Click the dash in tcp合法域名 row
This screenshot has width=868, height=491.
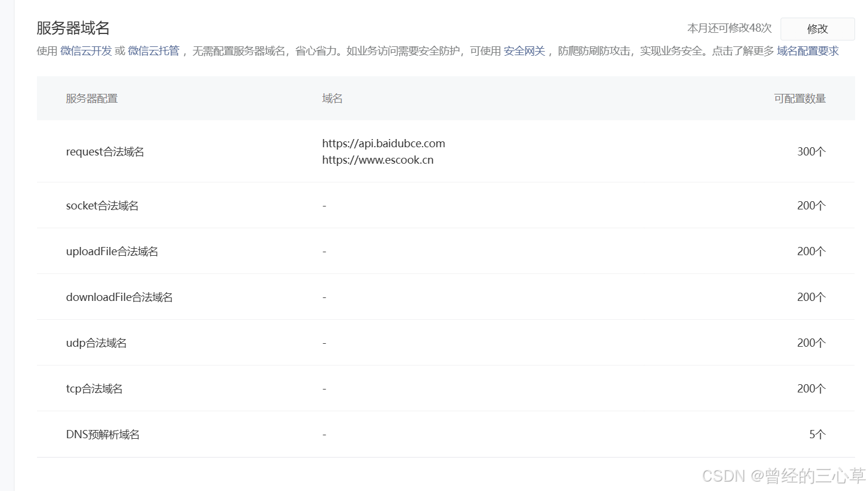click(x=324, y=389)
